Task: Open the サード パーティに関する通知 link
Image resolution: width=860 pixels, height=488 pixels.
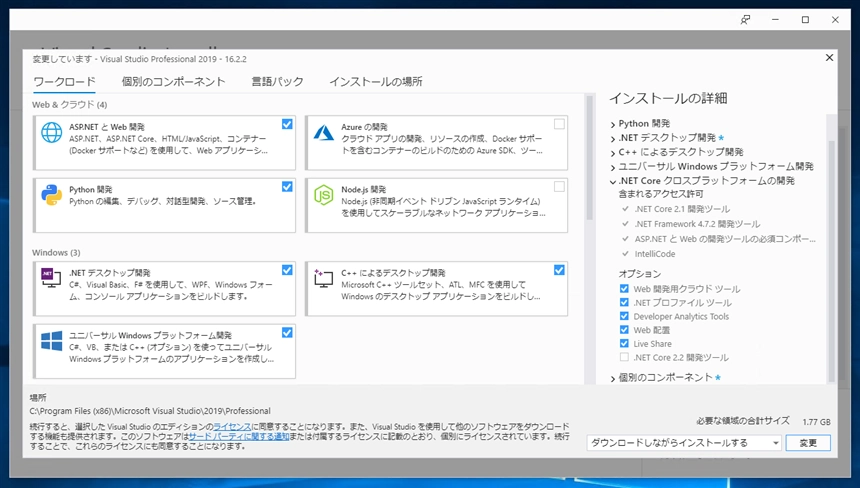Action: click(x=239, y=436)
